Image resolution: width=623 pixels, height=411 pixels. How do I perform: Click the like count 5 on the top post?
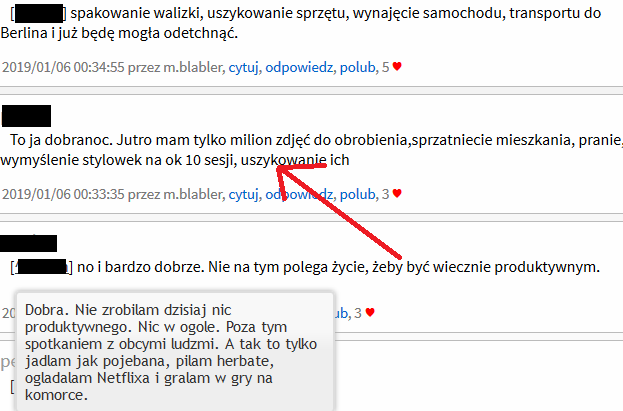pyautogui.click(x=385, y=67)
